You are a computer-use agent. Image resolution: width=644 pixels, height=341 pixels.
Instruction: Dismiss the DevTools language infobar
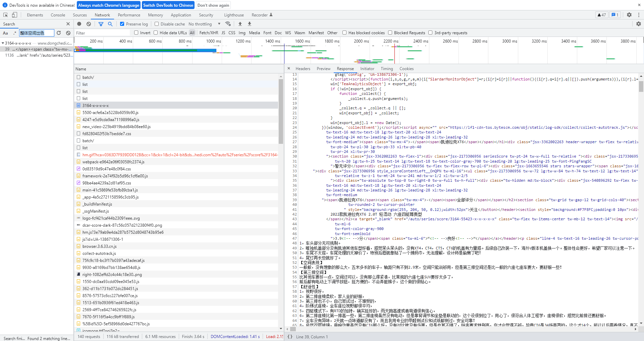click(639, 5)
